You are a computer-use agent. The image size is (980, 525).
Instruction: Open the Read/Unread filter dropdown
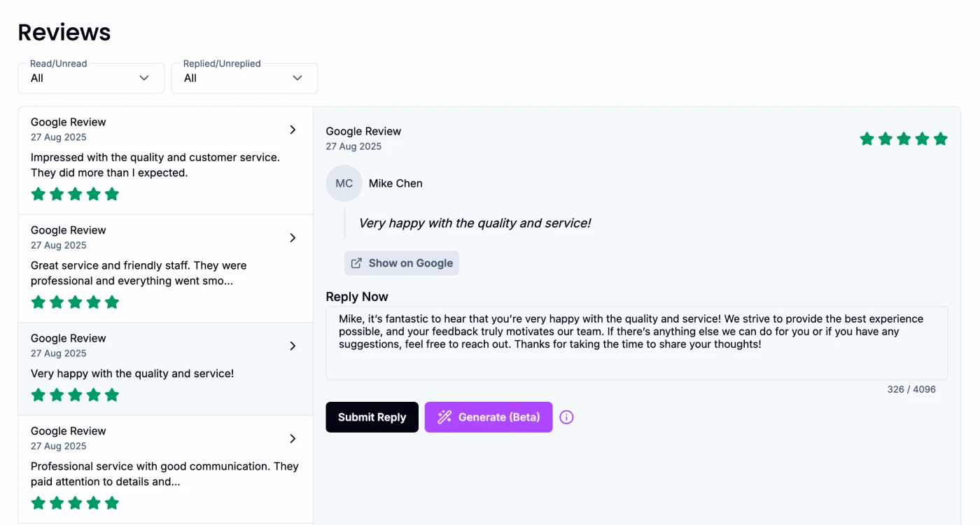[x=91, y=78]
